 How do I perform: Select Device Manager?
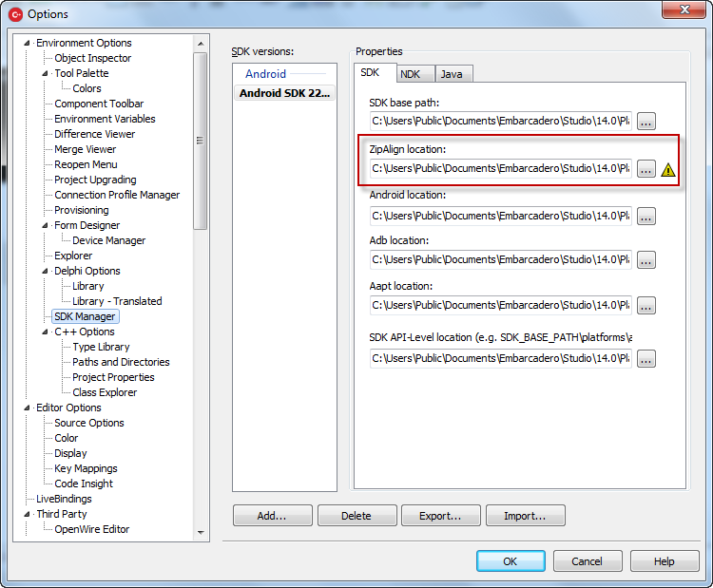(109, 241)
